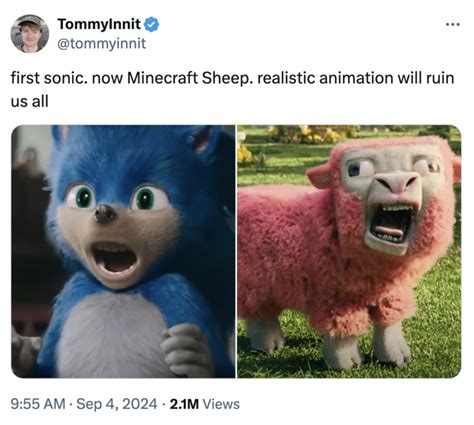Open the pink Minecraft sheep image
474x425 pixels.
[x=349, y=251]
